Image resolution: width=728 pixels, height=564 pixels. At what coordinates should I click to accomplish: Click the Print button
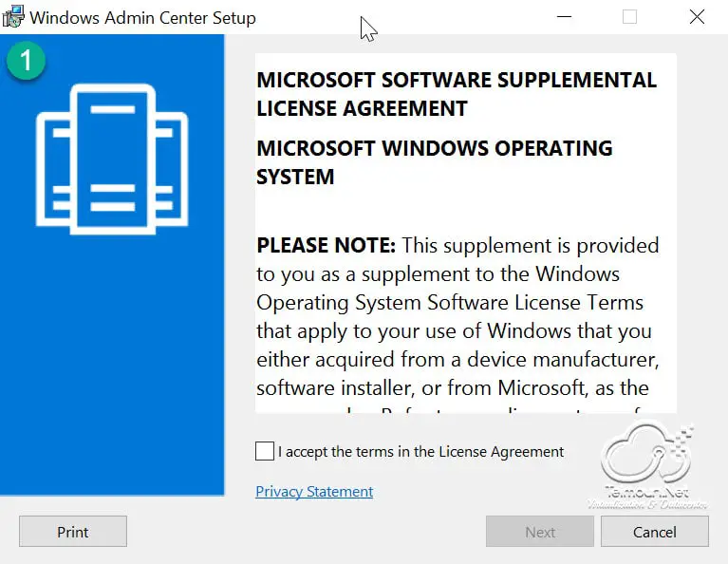click(x=73, y=532)
